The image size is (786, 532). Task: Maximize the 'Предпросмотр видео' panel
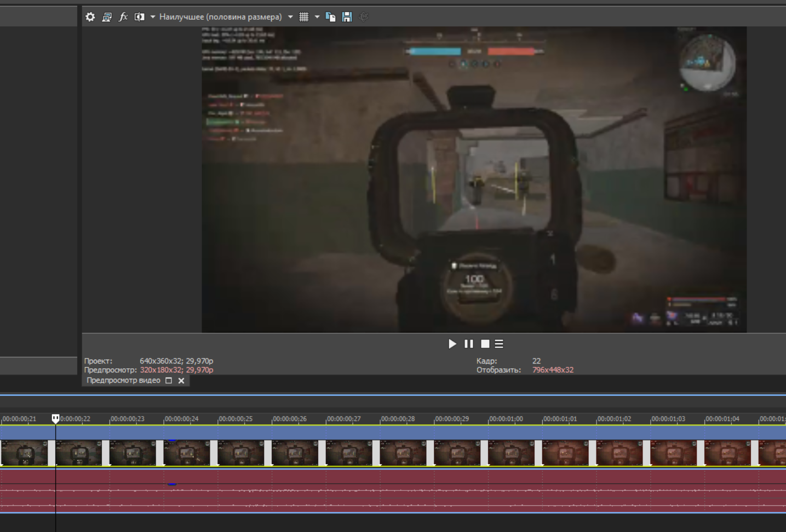pyautogui.click(x=169, y=380)
